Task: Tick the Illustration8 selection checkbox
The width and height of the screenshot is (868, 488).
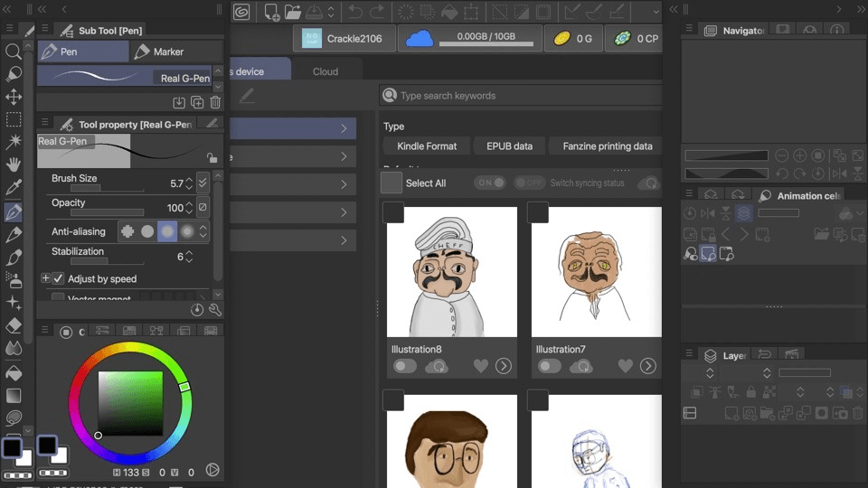Action: pyautogui.click(x=393, y=212)
